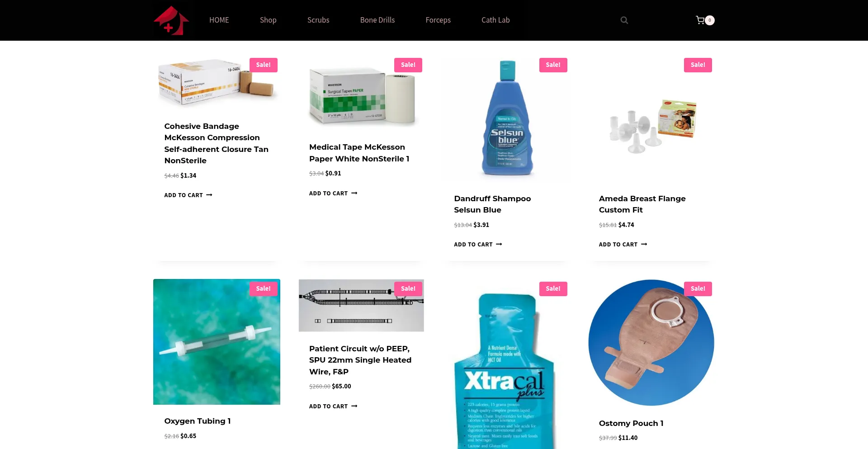Click the Sale badge on Cohesive Bandage

[264, 65]
